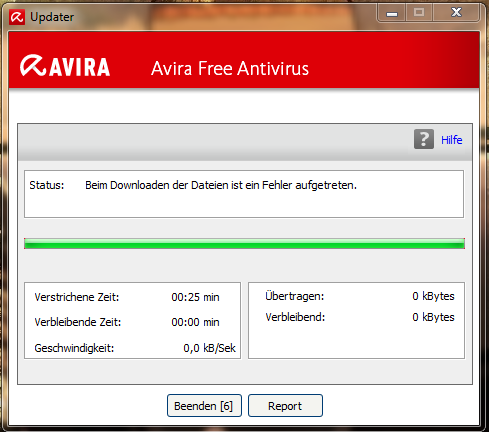The width and height of the screenshot is (490, 432).
Task: Click the Verbleibend value 0 kBytes
Action: (433, 317)
